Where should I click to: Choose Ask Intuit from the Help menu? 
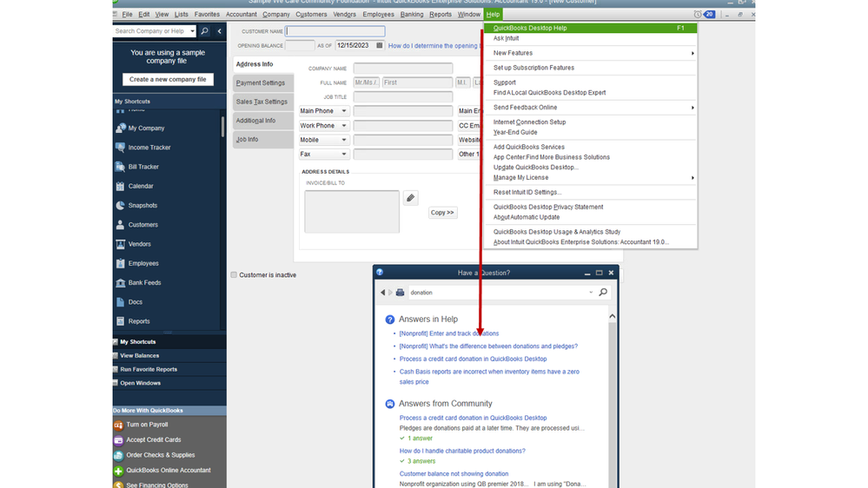click(506, 38)
